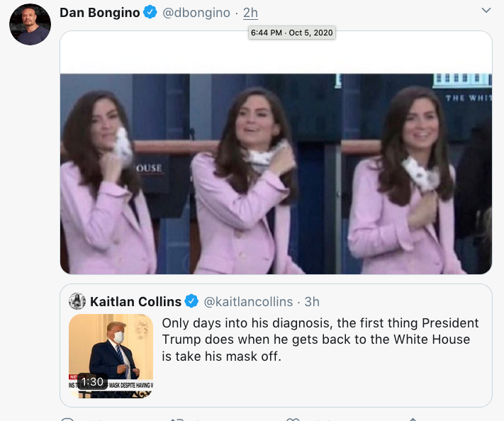Click the 1:30 video duration badge
The image size is (504, 421).
pyautogui.click(x=93, y=381)
